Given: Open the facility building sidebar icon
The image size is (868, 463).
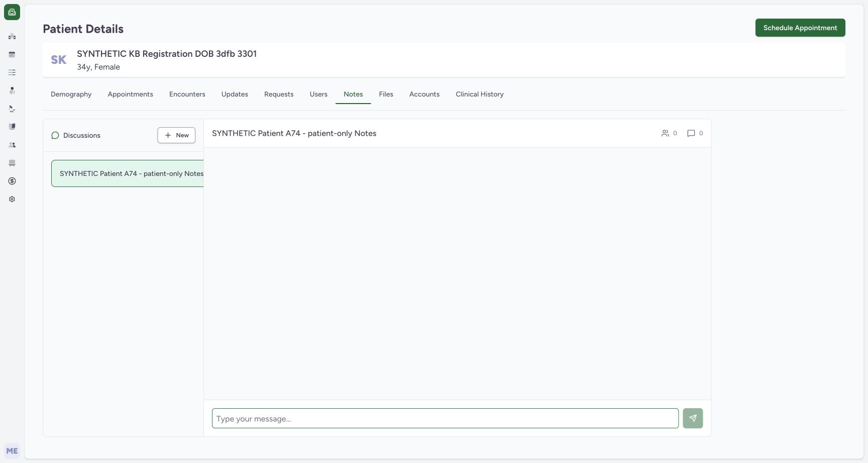Looking at the screenshot, I should [x=12, y=36].
